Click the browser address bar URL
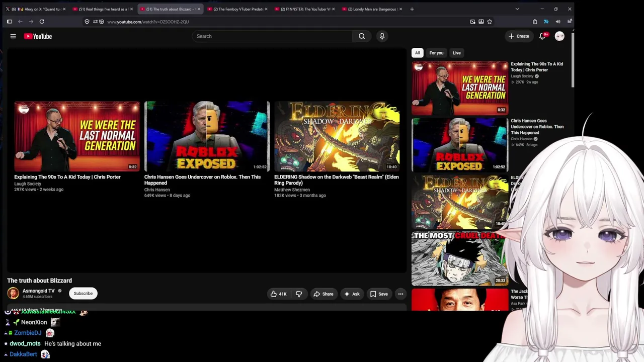 pyautogui.click(x=148, y=22)
